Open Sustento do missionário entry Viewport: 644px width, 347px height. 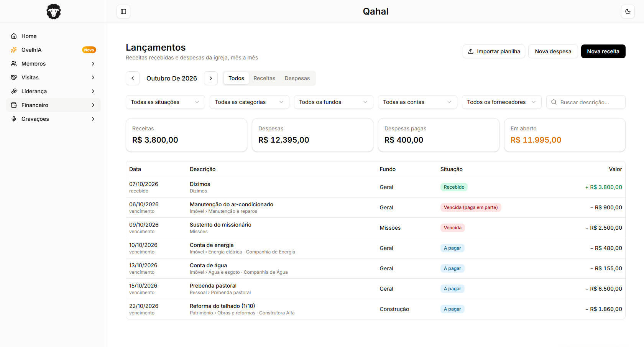tap(376, 228)
